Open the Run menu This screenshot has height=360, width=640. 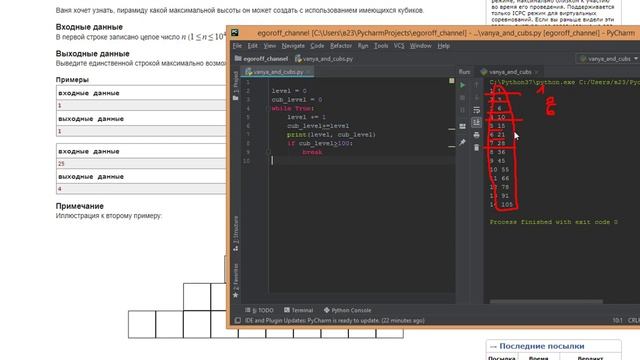[x=363, y=46]
